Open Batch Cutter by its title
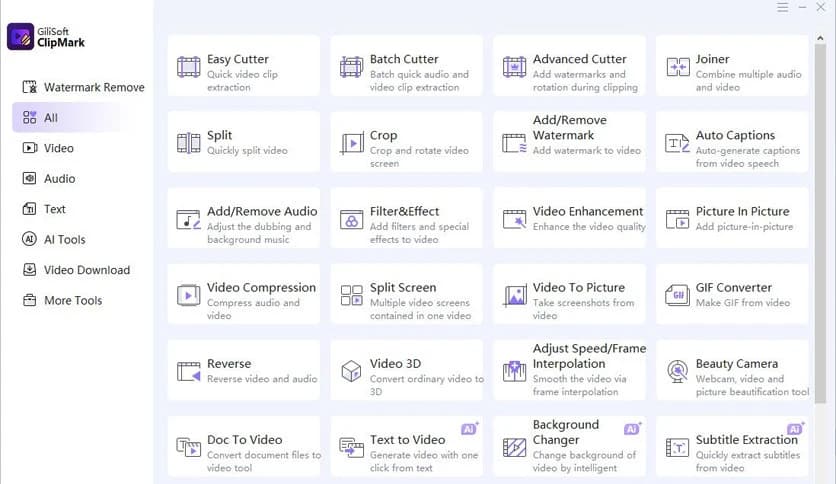 (404, 59)
